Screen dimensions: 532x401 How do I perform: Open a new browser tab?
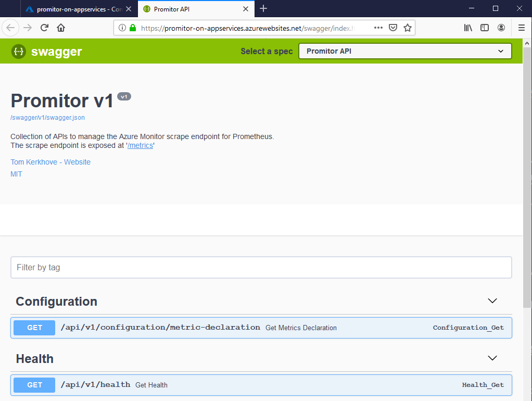tap(263, 8)
